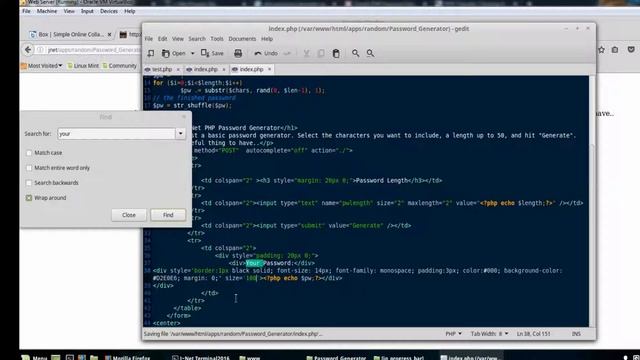Open Find and Replace magnifier icon
640x360 pixels.
370,53
